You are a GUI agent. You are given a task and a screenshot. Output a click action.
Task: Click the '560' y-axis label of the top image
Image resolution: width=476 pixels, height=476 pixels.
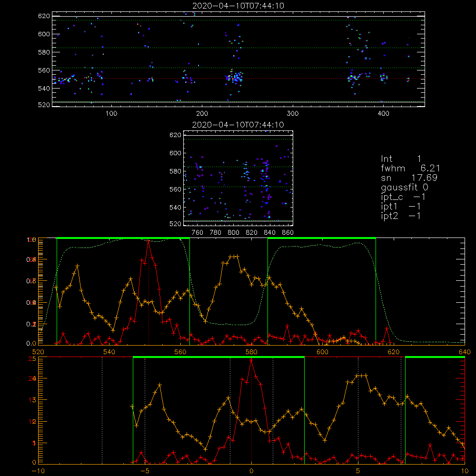click(x=44, y=70)
